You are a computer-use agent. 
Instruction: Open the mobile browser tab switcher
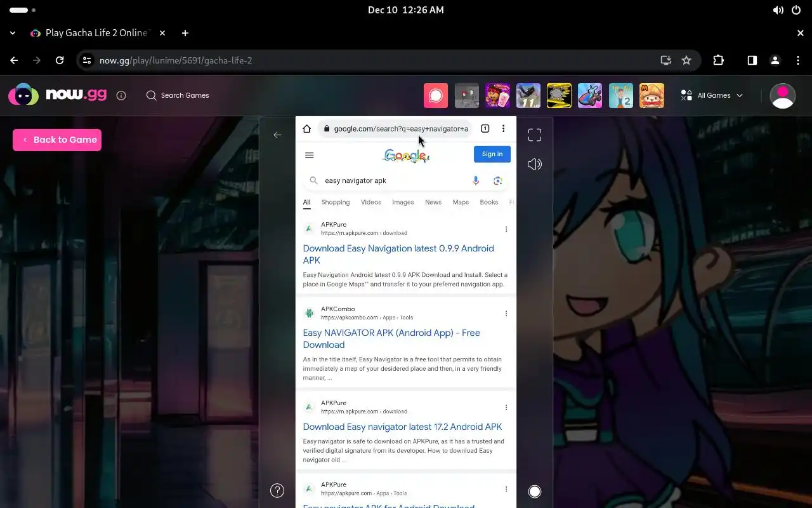[485, 128]
